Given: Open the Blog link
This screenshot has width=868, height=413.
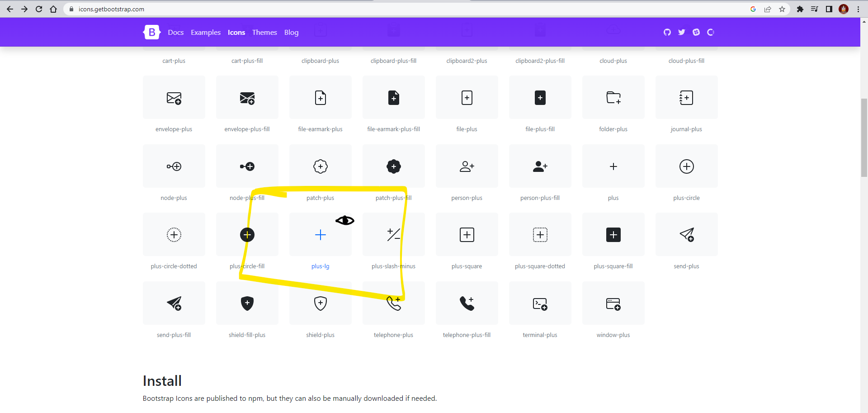Looking at the screenshot, I should tap(291, 32).
